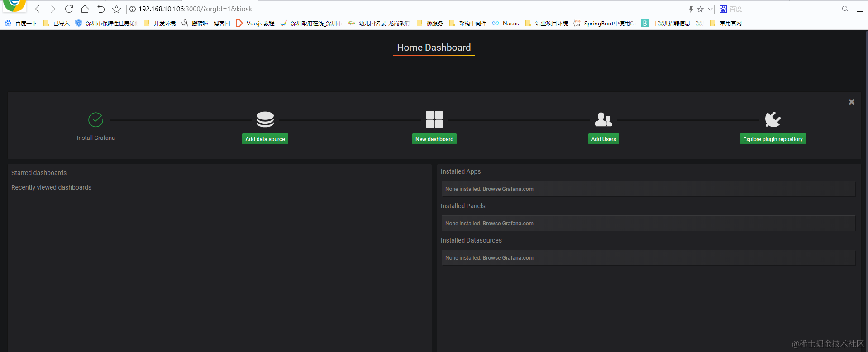Click the New dashboard button
868x352 pixels.
click(434, 139)
